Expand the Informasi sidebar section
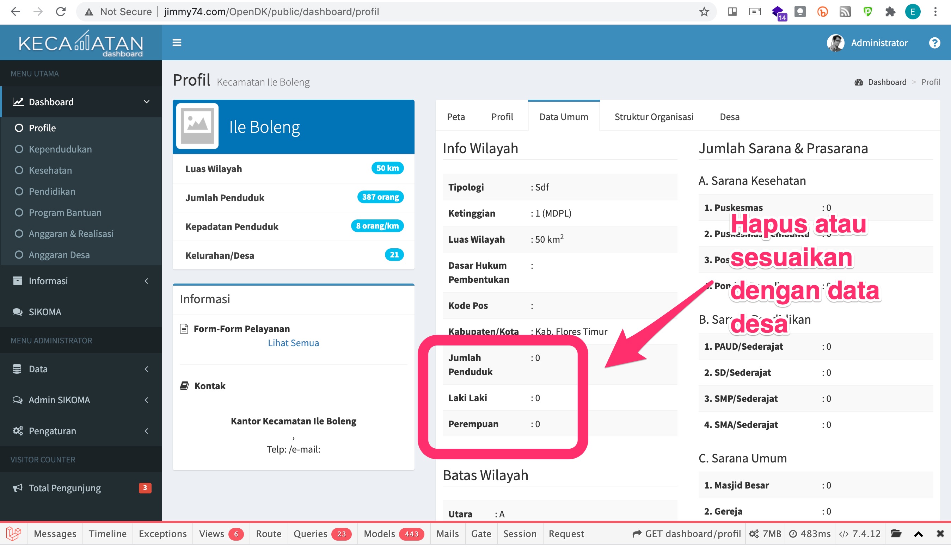 (147, 280)
